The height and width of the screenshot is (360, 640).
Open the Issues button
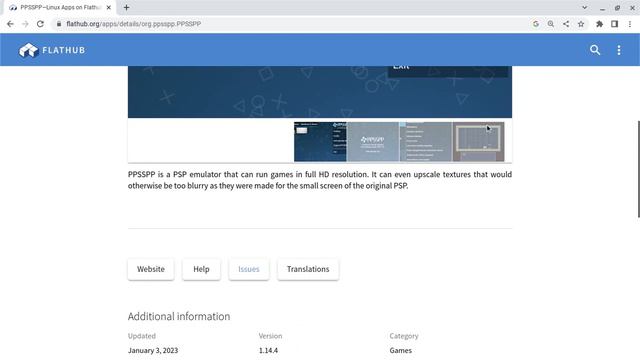coord(249,269)
